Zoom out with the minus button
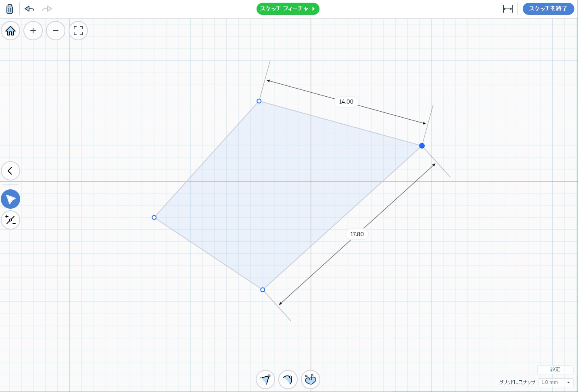Screen dimensions: 578x392 (56, 31)
